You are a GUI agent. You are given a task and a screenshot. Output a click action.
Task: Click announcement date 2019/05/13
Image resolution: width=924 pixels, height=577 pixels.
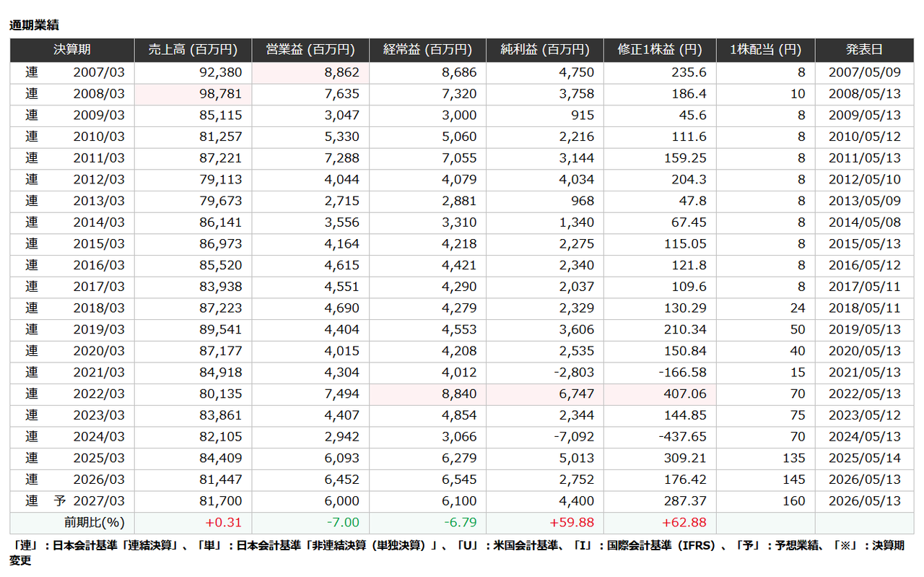pos(865,329)
